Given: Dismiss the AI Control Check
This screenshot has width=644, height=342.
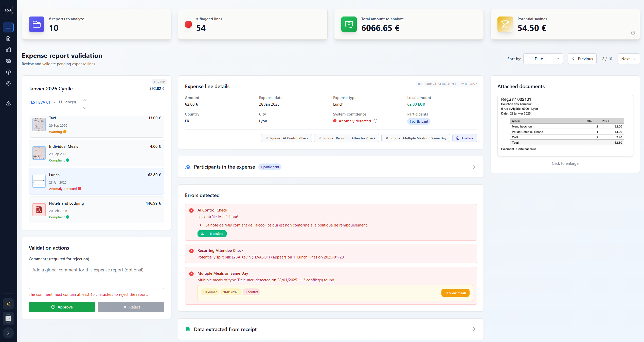Looking at the screenshot, I should (287, 138).
